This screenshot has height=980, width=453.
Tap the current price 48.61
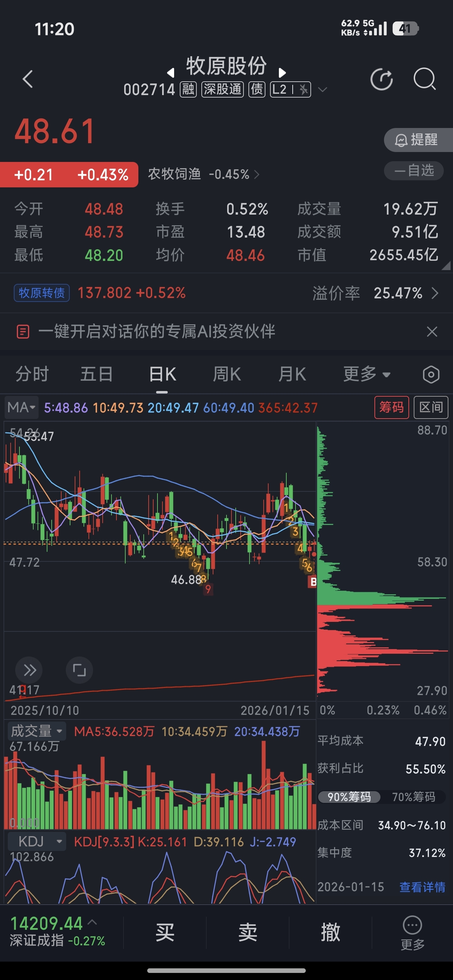[55, 131]
